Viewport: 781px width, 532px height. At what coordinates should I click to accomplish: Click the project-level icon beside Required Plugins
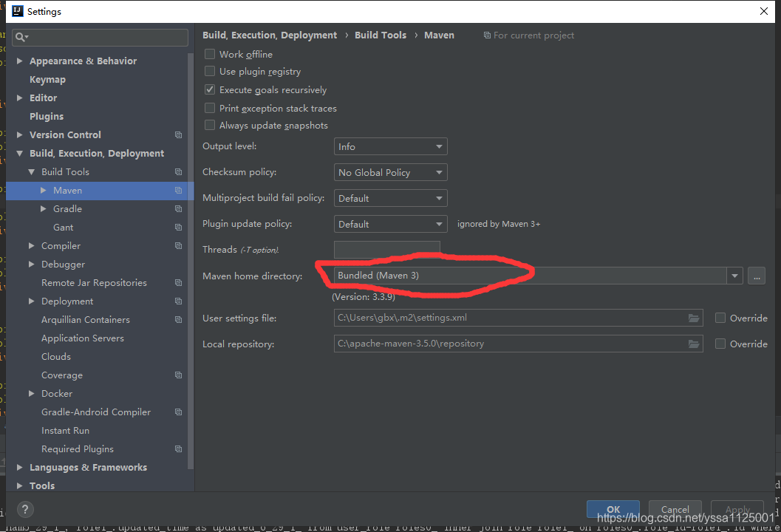[x=178, y=449]
